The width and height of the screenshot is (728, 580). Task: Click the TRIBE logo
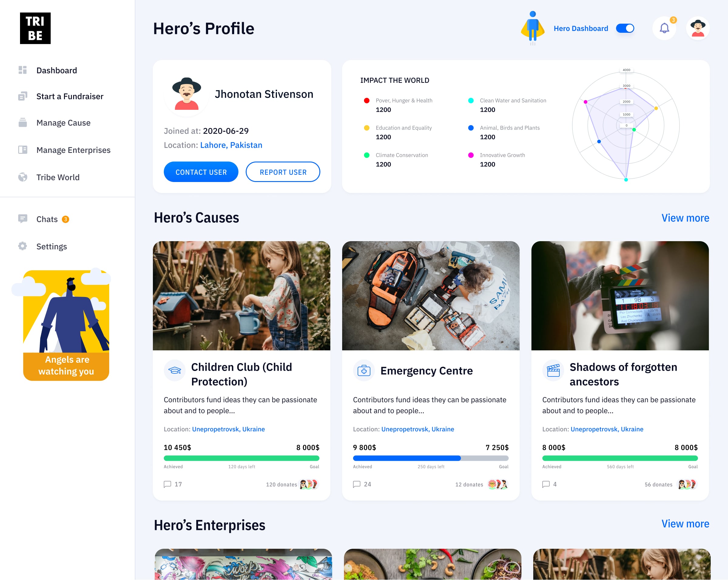click(35, 28)
